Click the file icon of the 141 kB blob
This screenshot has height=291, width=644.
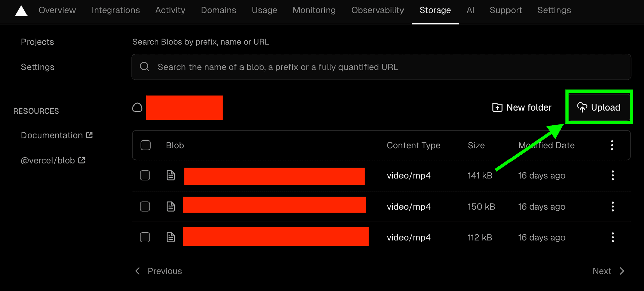[x=171, y=175]
